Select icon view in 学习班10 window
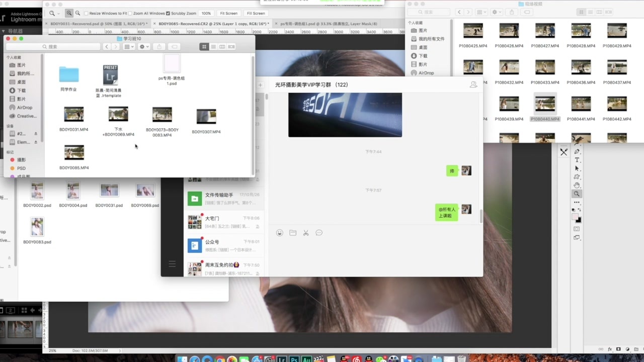The image size is (644, 362). coord(204,46)
